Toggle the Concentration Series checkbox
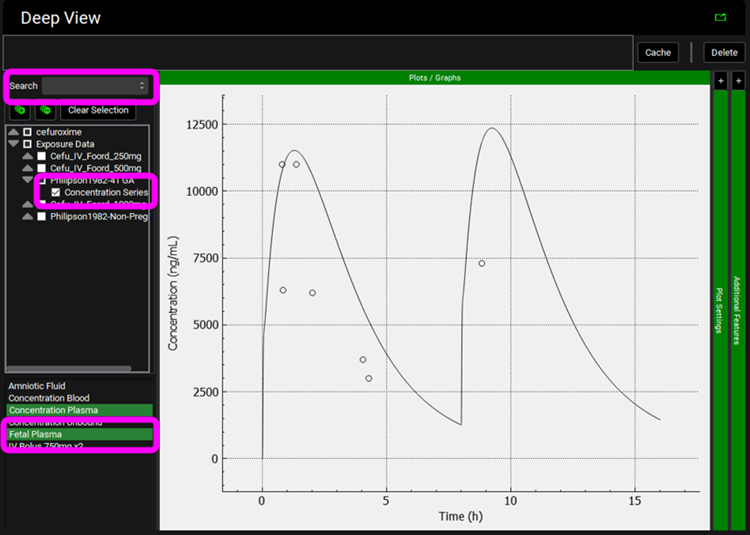This screenshot has height=535, width=750. coord(56,192)
